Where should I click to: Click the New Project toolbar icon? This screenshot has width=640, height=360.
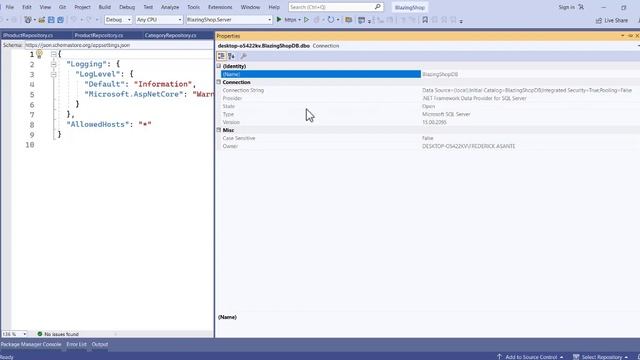click(28, 20)
